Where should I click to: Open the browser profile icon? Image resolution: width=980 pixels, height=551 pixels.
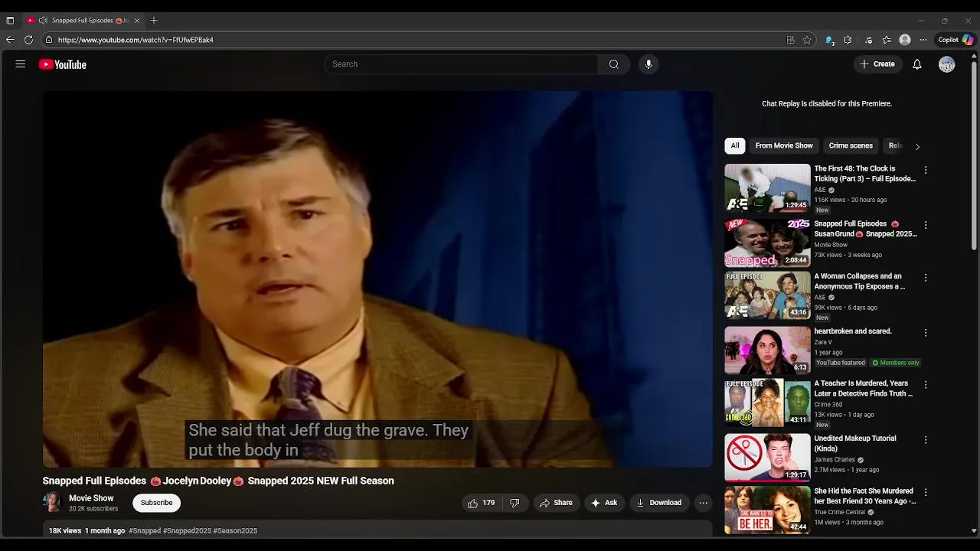click(x=905, y=40)
